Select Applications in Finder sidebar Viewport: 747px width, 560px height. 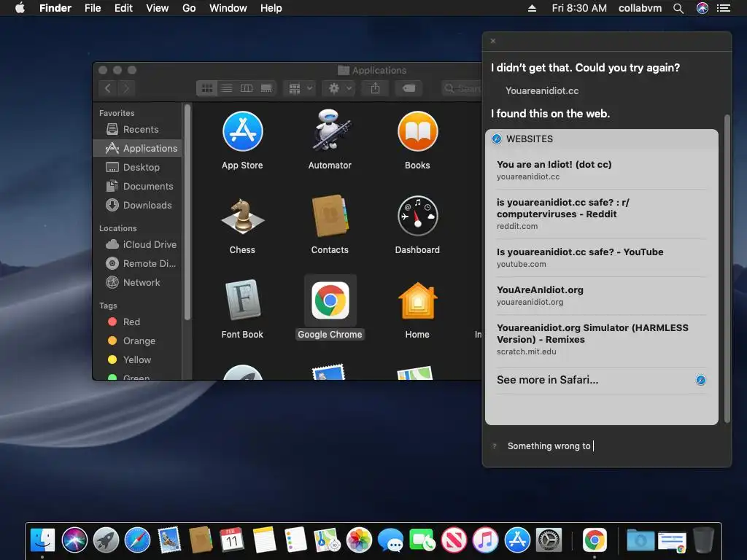[137, 148]
